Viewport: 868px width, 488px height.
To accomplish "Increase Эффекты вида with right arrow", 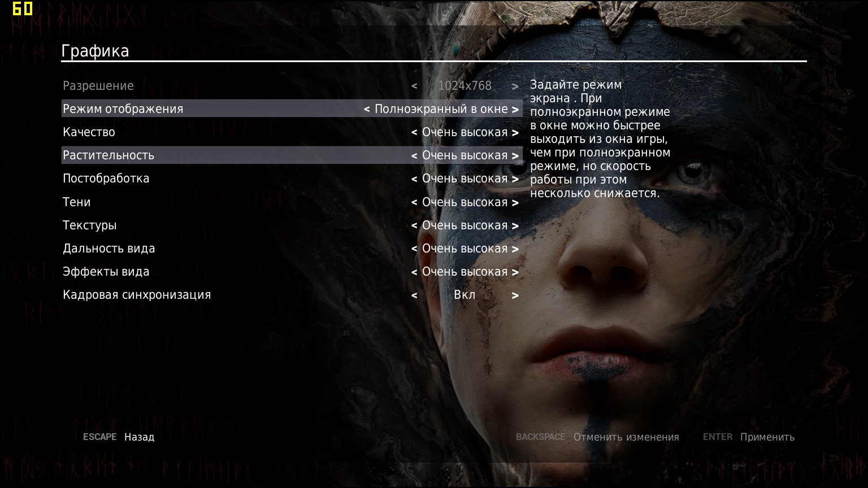I will pyautogui.click(x=515, y=272).
